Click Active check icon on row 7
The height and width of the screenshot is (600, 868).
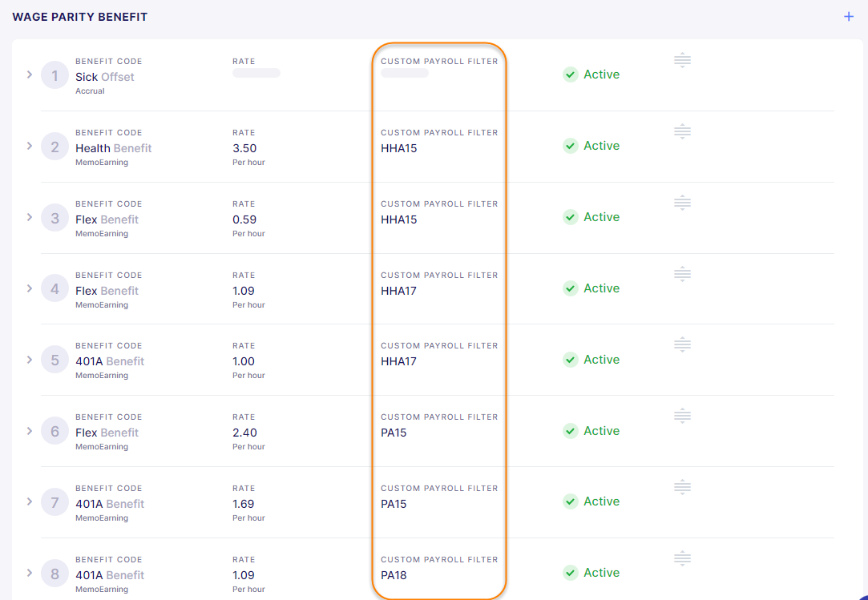point(570,501)
